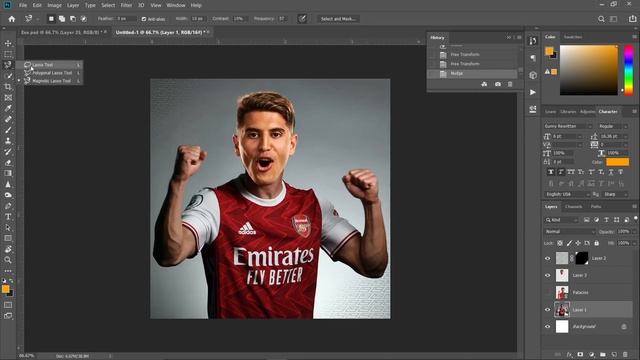Open the search icon at top right

tap(601, 19)
